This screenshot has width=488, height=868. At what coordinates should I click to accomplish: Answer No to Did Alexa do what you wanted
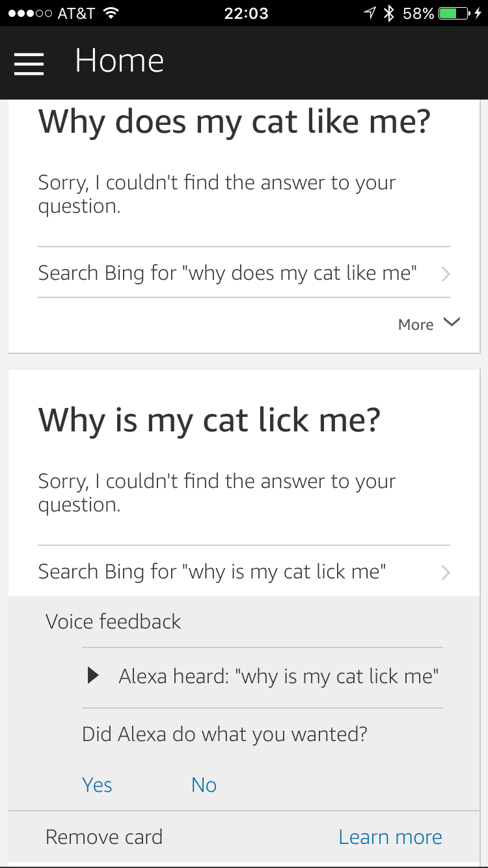click(x=204, y=785)
